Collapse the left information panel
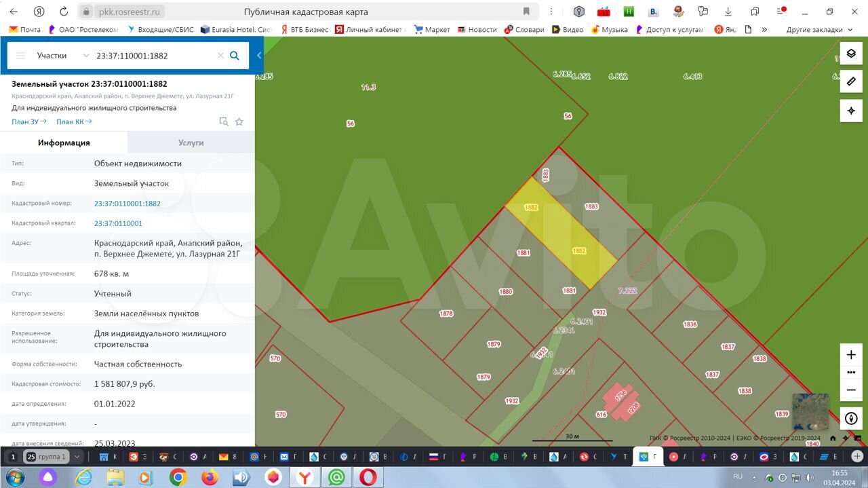The image size is (868, 488). pyautogui.click(x=259, y=56)
